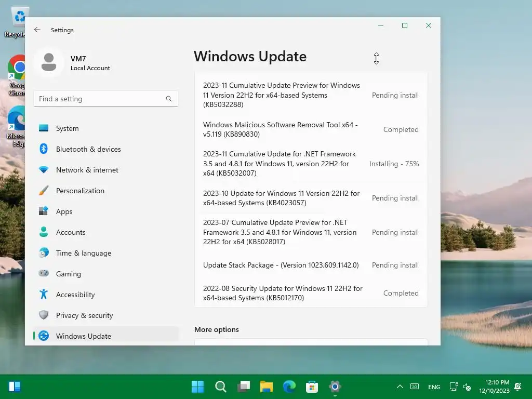
Task: Click the Windows Update sync icon
Action: pos(44,336)
